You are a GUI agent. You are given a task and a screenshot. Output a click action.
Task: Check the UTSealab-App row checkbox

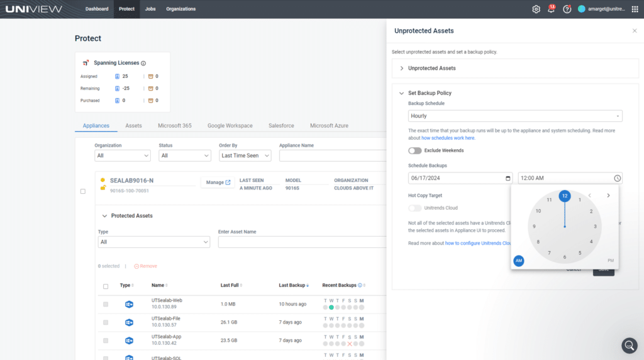(106, 340)
